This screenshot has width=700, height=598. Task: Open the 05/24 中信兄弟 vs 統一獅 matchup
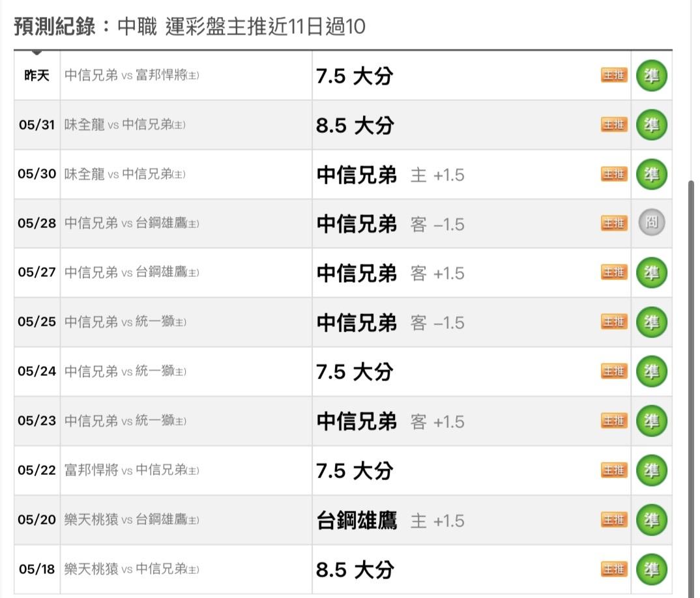(125, 371)
